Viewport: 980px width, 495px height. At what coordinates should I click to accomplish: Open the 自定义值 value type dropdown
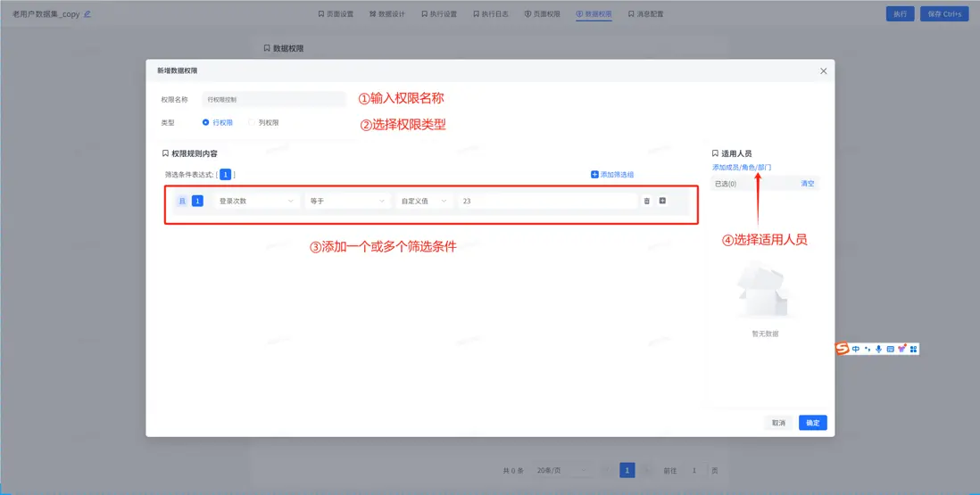[423, 202]
